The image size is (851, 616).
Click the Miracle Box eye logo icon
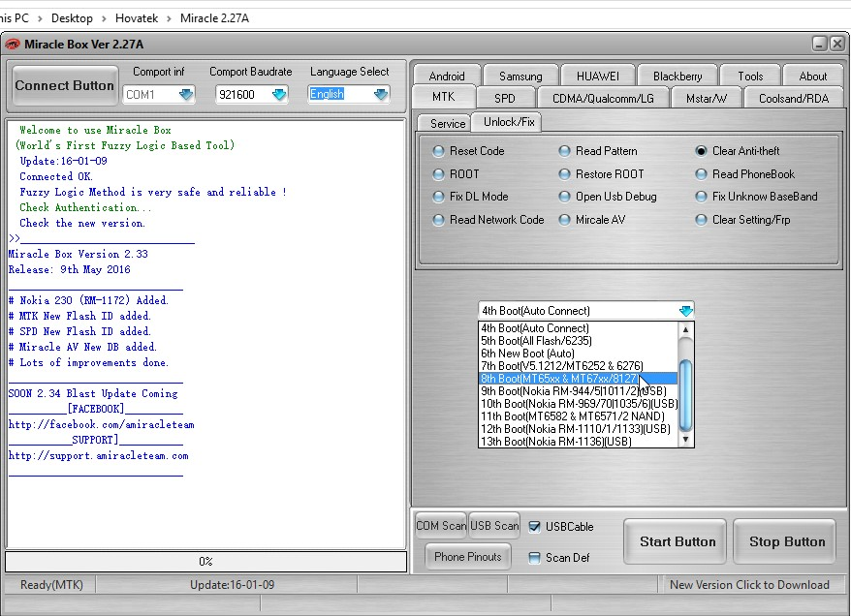[x=13, y=44]
